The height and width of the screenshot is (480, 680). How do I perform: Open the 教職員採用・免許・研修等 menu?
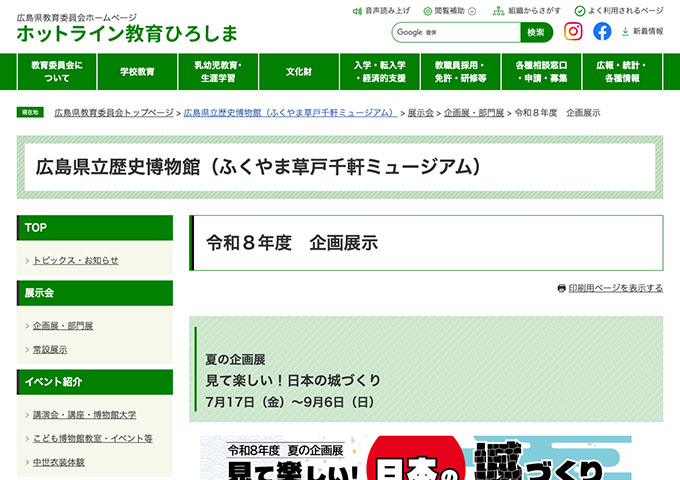click(461, 72)
